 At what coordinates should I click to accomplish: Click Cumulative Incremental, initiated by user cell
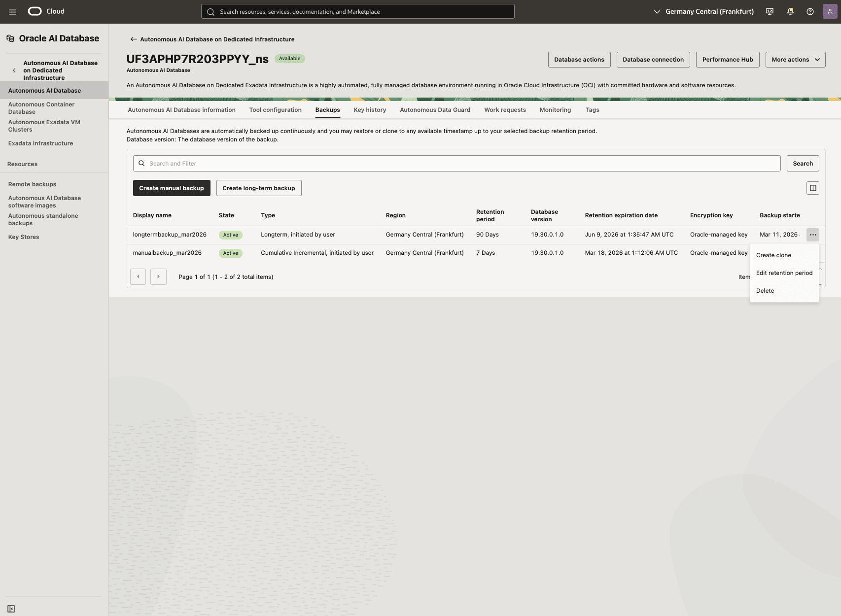pyautogui.click(x=317, y=253)
